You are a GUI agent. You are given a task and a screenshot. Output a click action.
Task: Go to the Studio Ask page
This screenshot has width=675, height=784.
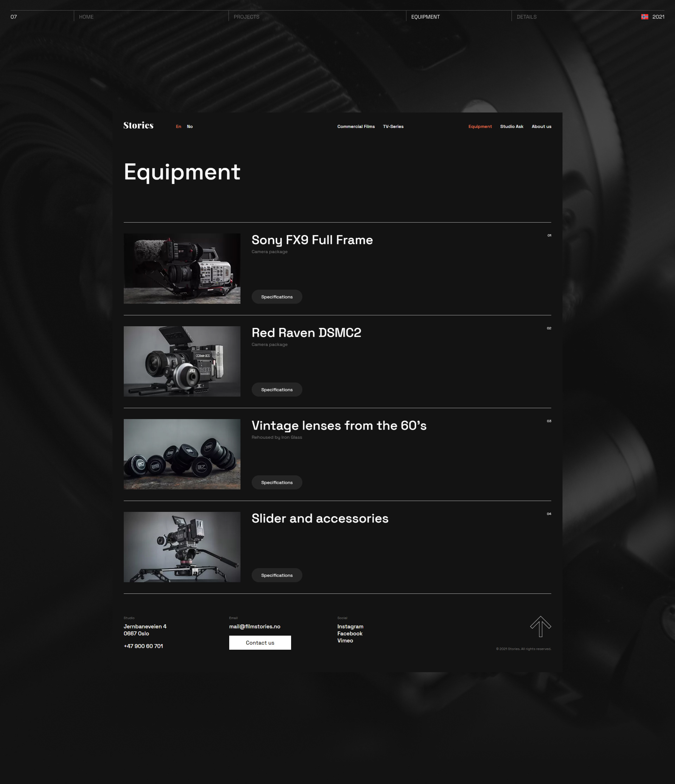click(511, 126)
